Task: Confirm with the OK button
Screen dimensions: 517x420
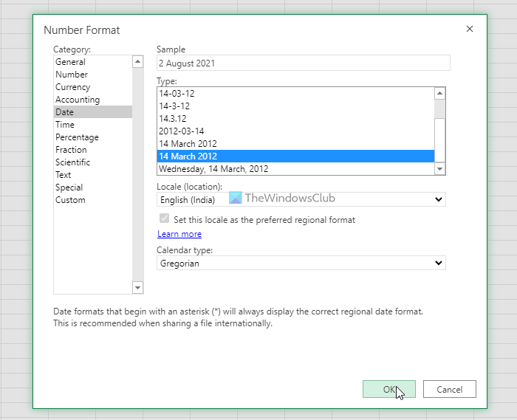Action: pos(389,389)
